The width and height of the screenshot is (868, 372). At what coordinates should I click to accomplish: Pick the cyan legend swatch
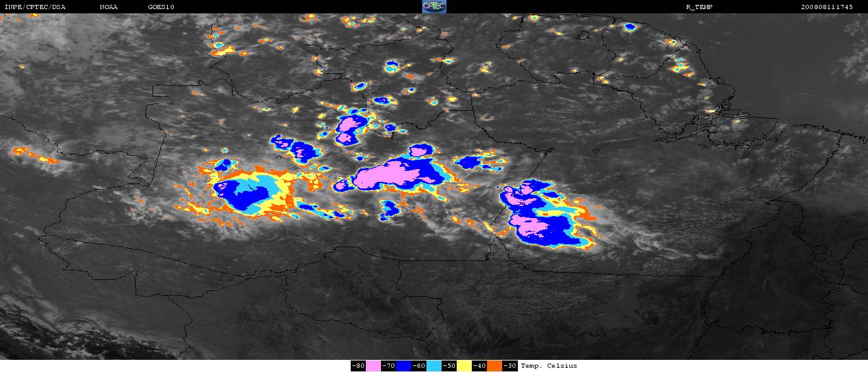tap(434, 366)
